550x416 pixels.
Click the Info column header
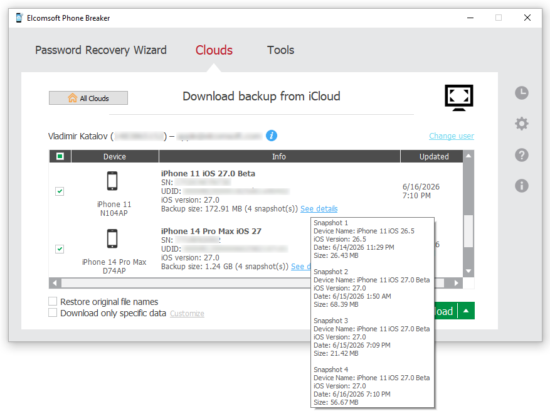click(279, 156)
